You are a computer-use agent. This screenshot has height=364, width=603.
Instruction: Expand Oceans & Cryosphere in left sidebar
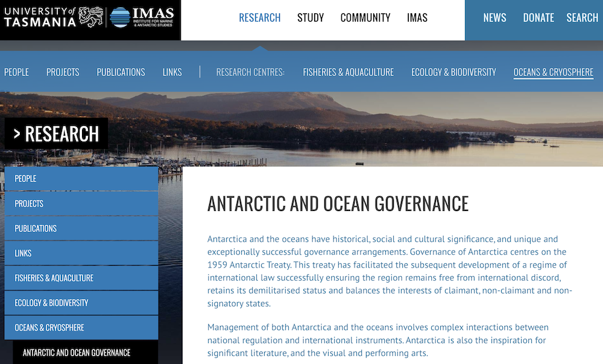pyautogui.click(x=81, y=327)
